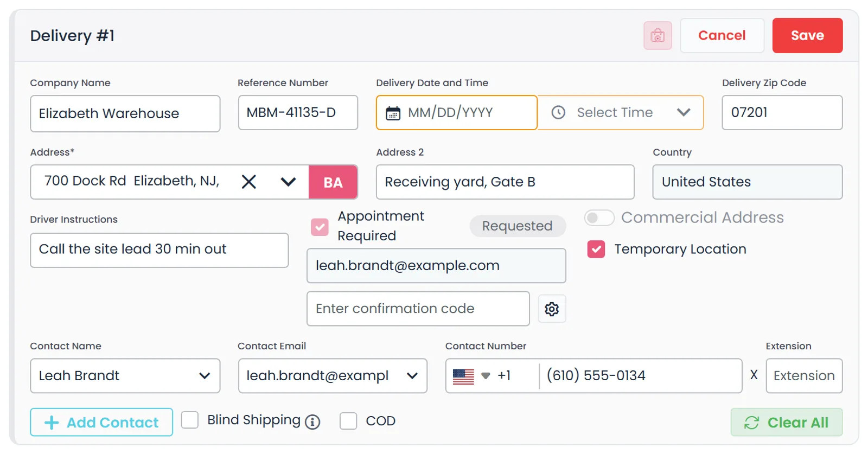Viewport: 868px width, 454px height.
Task: Uncheck the Temporary Location checkbox
Action: tap(596, 249)
